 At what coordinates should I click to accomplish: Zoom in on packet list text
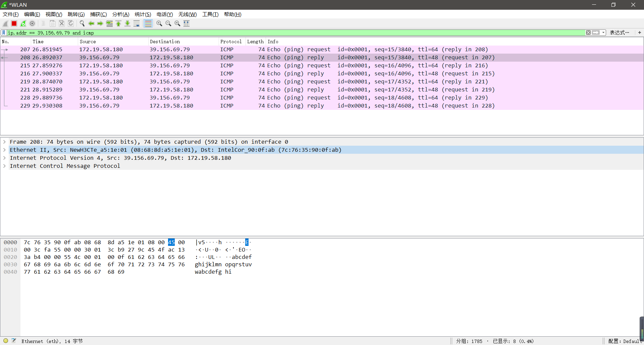[x=159, y=23]
